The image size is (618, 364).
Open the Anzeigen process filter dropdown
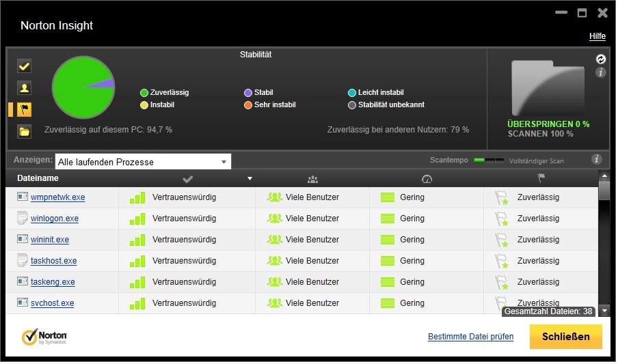144,162
